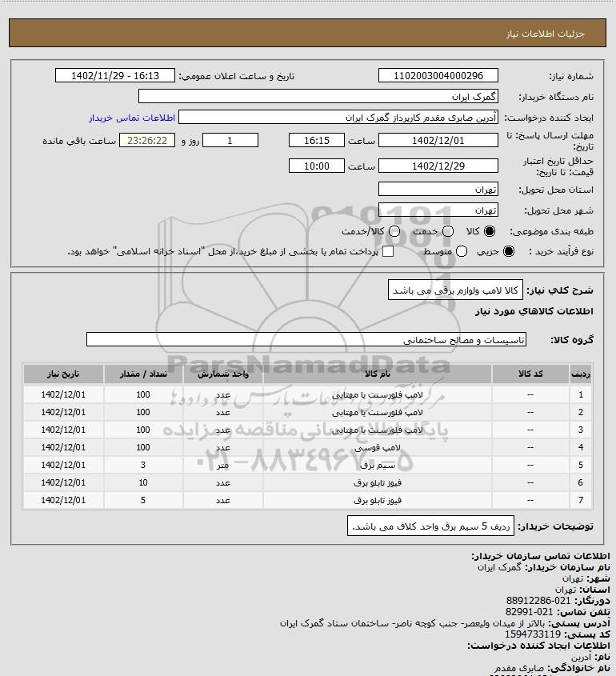
Task: Click the response deadline date 1402/12/01 field
Action: pos(438,141)
